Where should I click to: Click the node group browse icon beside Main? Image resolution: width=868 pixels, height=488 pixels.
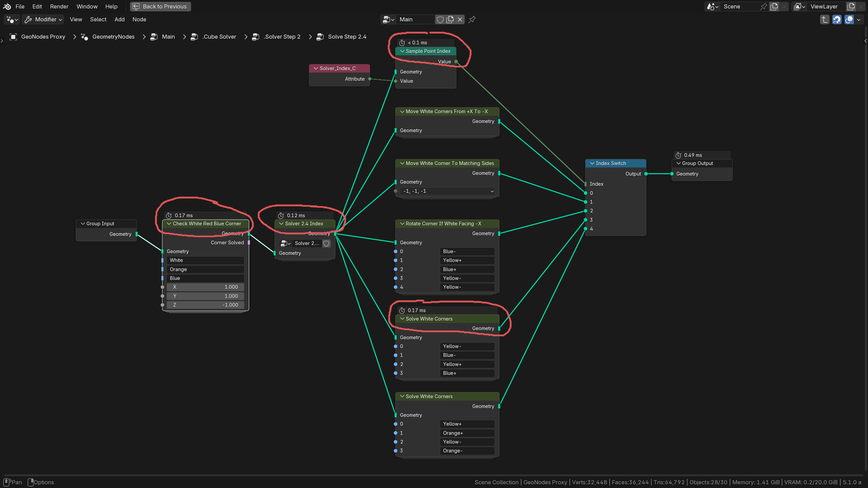pyautogui.click(x=388, y=20)
